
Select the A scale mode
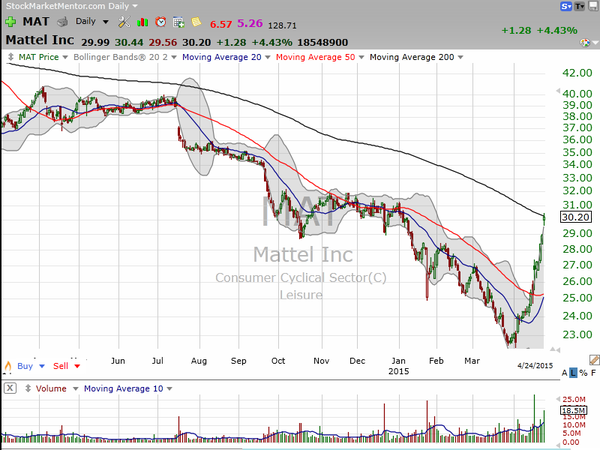[565, 373]
